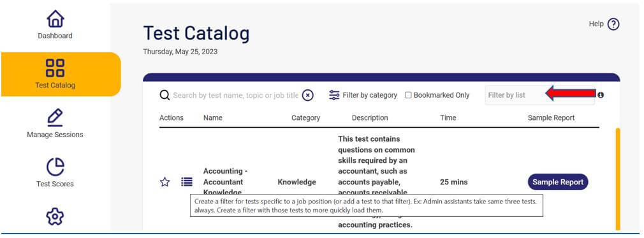The height and width of the screenshot is (238, 644).
Task: Click the Help question mark icon
Action: 613,24
